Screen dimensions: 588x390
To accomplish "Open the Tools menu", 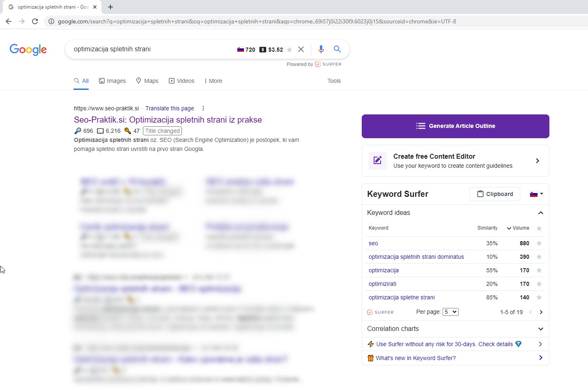I will coord(334,81).
